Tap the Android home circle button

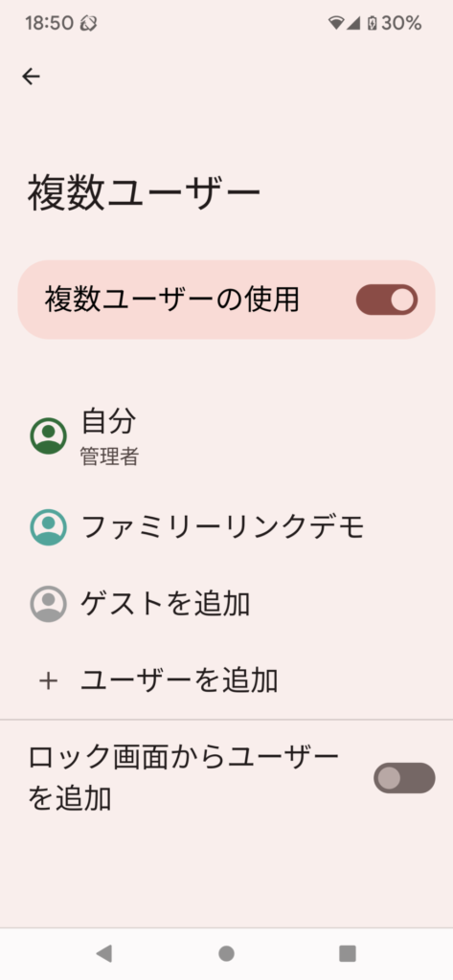point(226,953)
